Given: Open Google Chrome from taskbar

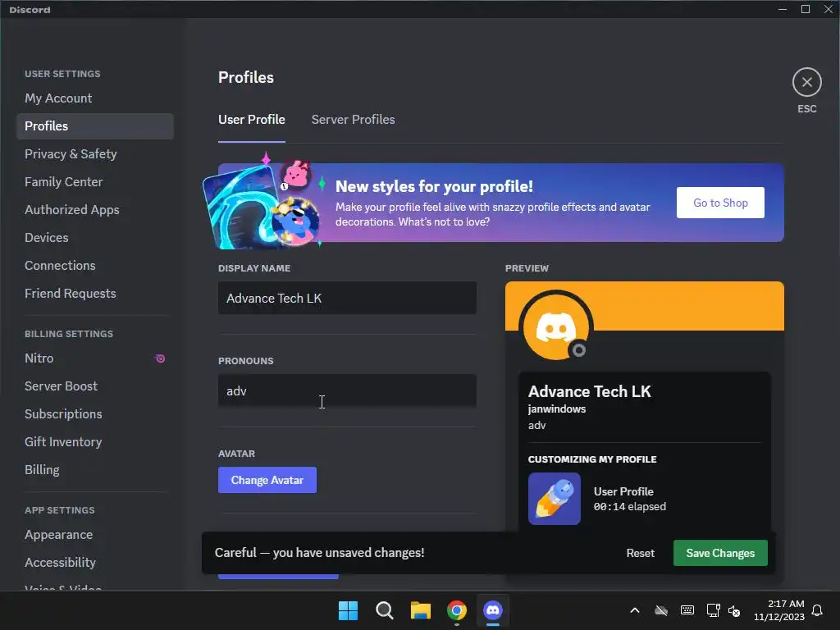Looking at the screenshot, I should [457, 610].
